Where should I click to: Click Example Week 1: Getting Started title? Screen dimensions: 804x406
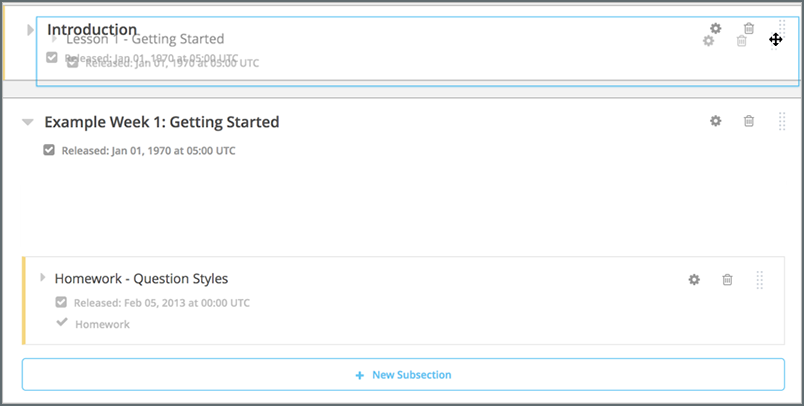(x=161, y=122)
